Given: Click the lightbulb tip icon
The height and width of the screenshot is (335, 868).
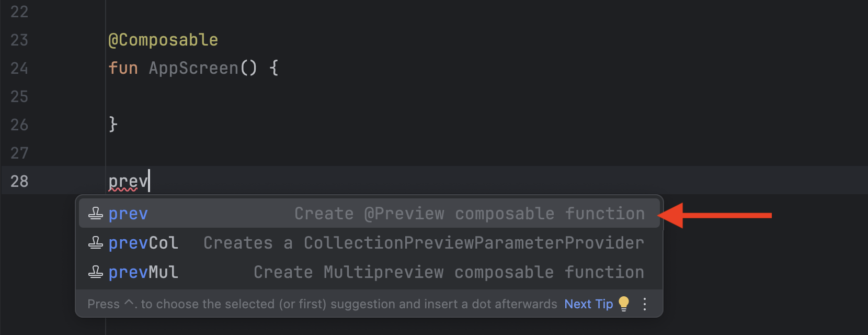Looking at the screenshot, I should (624, 304).
